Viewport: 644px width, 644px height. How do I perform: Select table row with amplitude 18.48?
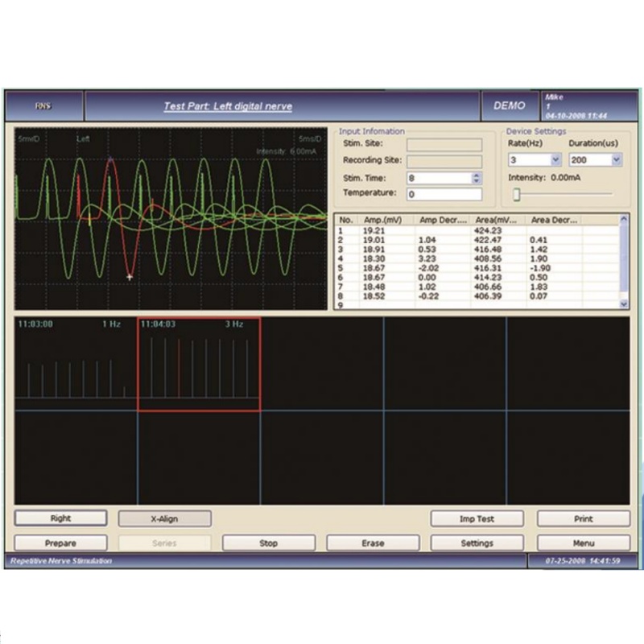(x=477, y=287)
